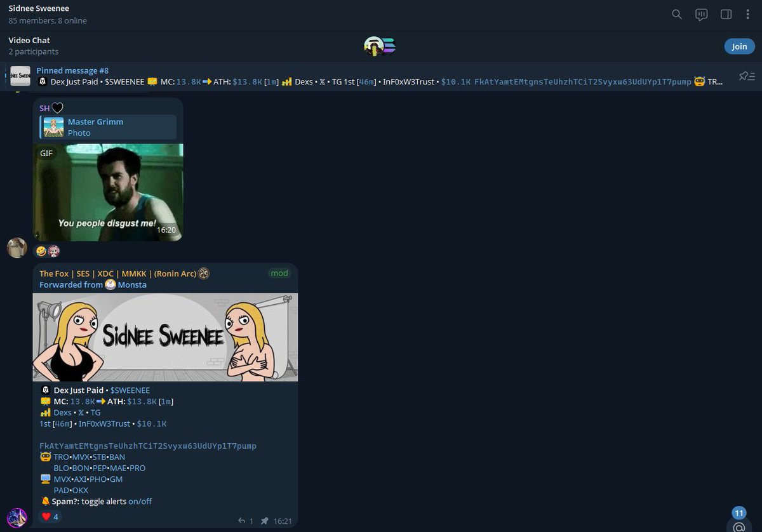Open the avatar beside the GIF message
Viewport: 762px width, 532px height.
pyautogui.click(x=17, y=248)
